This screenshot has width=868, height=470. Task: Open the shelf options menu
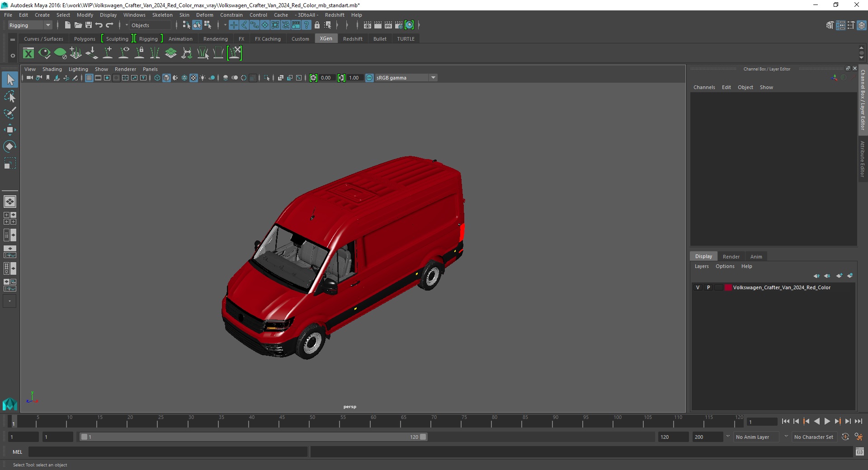pyautogui.click(x=13, y=56)
